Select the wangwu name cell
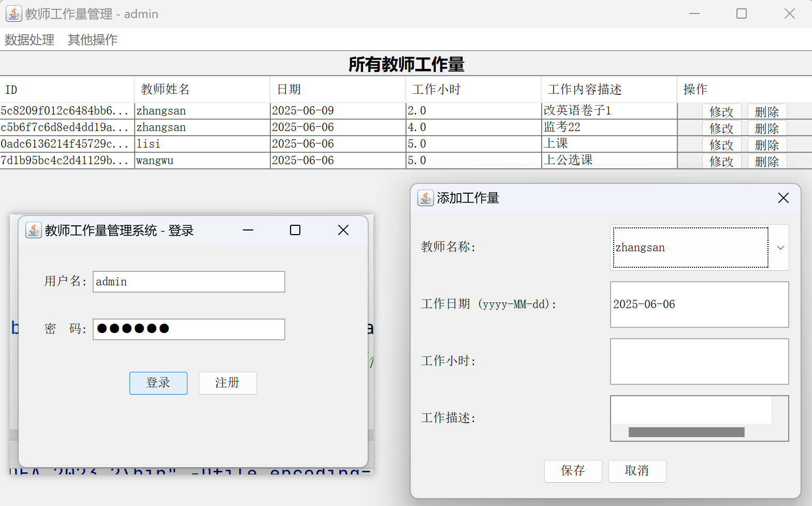 click(x=202, y=161)
